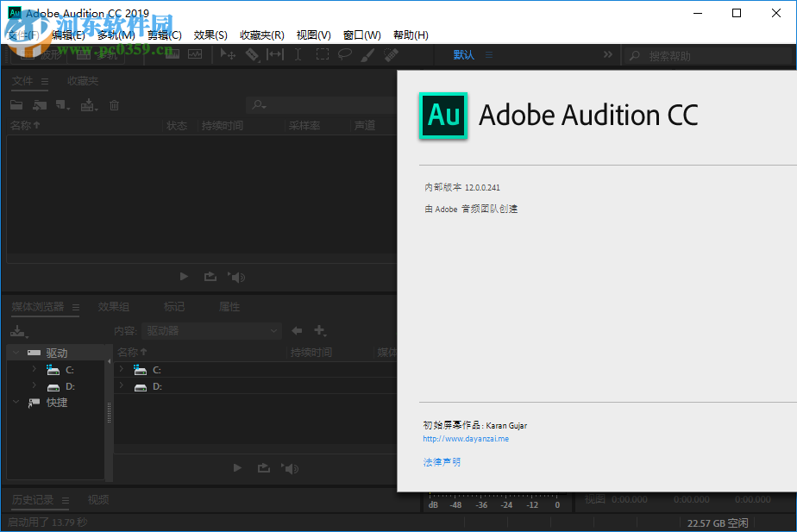Expand the D: drive in the media browser
The height and width of the screenshot is (532, 797).
[33, 386]
